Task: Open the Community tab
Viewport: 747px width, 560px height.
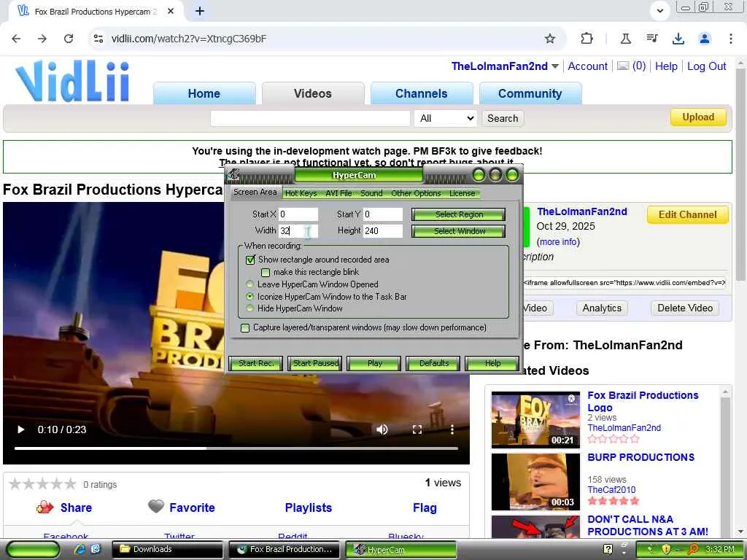Action: click(530, 93)
